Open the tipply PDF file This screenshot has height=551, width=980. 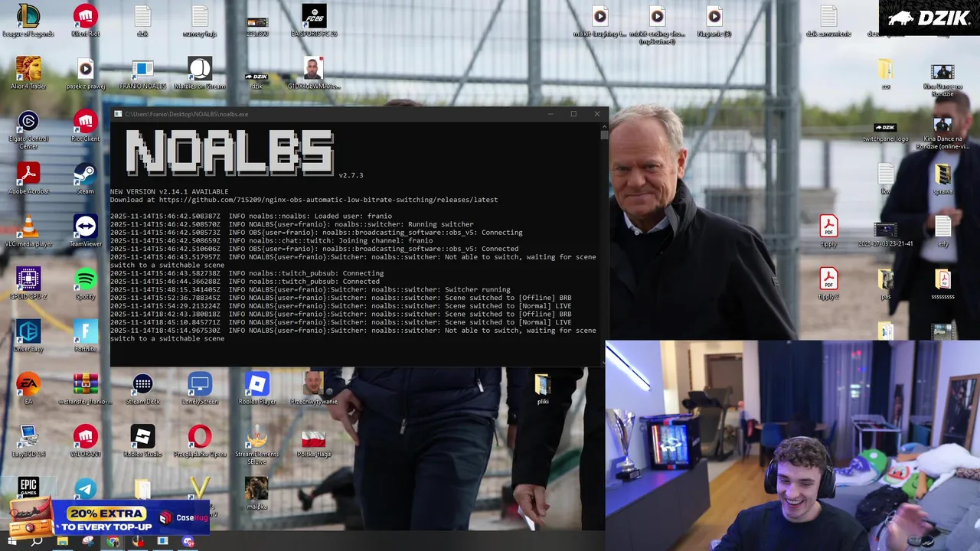[x=828, y=230]
